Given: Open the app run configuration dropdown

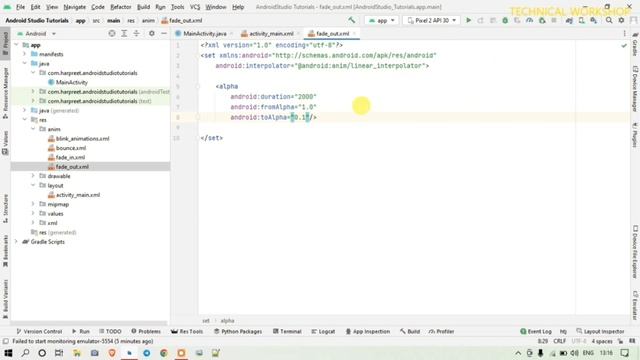Looking at the screenshot, I should pos(382,20).
